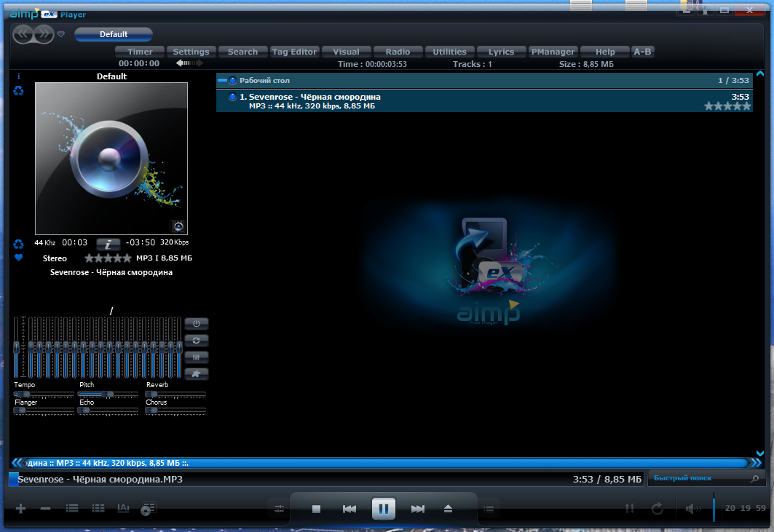Open the Tag Editor
774x532 pixels.
pos(294,51)
